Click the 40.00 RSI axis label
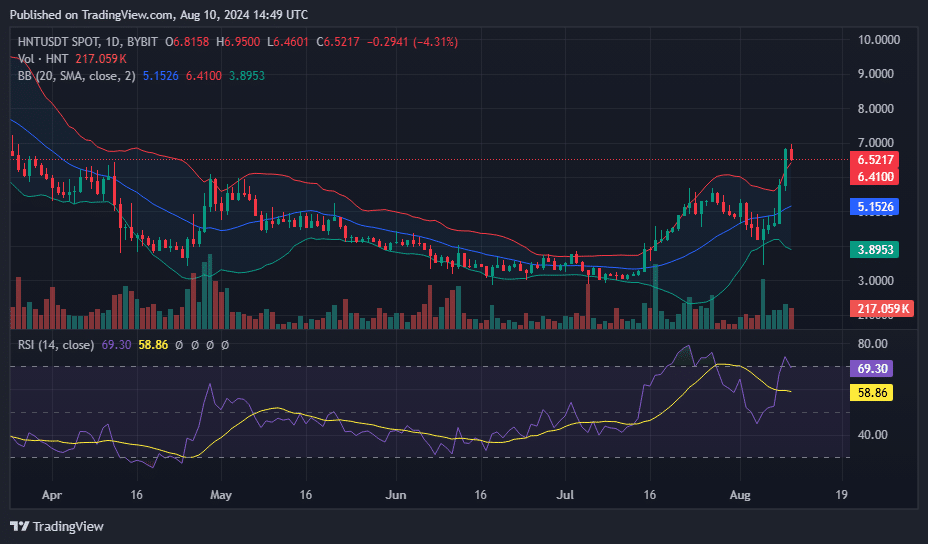Image resolution: width=928 pixels, height=544 pixels. point(873,434)
